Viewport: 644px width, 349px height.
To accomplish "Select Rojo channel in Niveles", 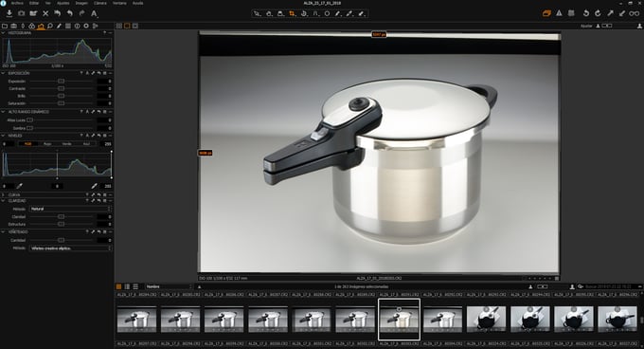I will coord(47,144).
